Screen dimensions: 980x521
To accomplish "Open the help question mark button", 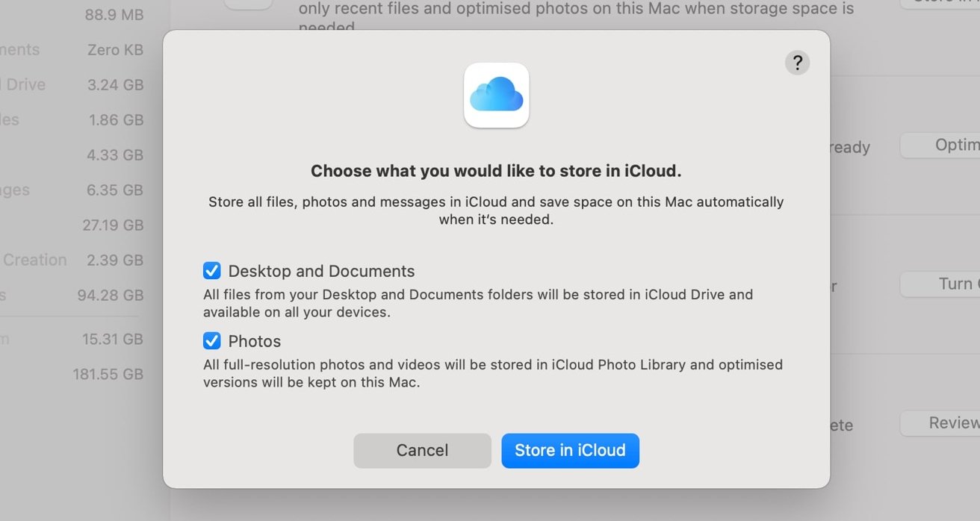I will click(x=797, y=62).
